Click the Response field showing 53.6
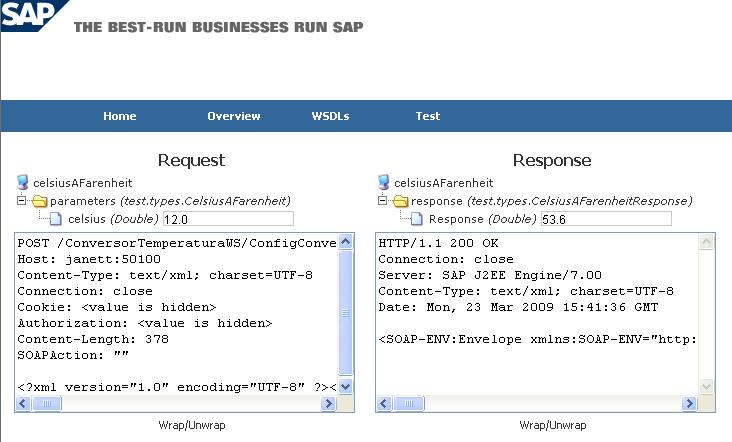 [606, 219]
